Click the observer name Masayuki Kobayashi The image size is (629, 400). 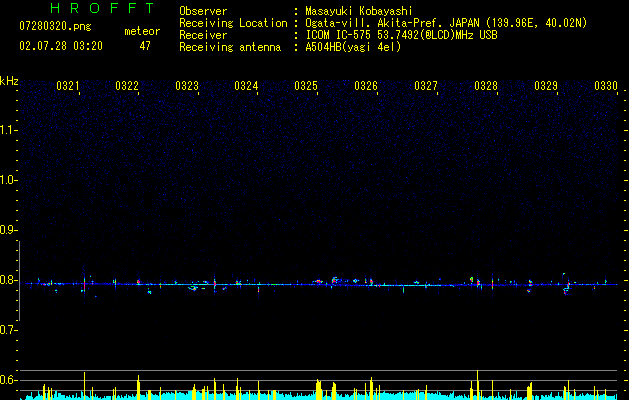[x=359, y=11]
